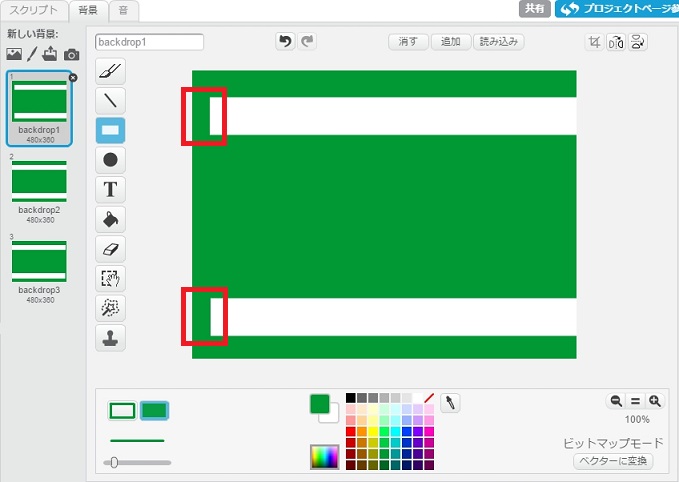Select the backdrop1 thumbnail
Viewport: 679px width, 482px height.
point(39,108)
